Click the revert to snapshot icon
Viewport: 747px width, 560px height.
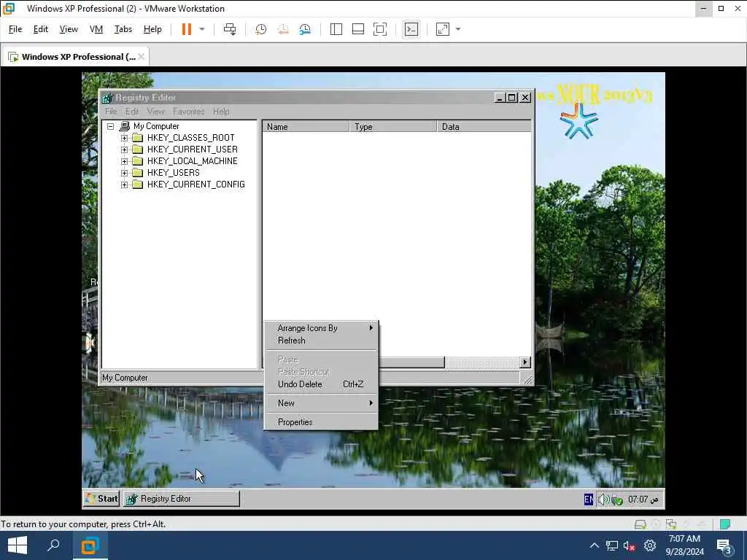[283, 29]
